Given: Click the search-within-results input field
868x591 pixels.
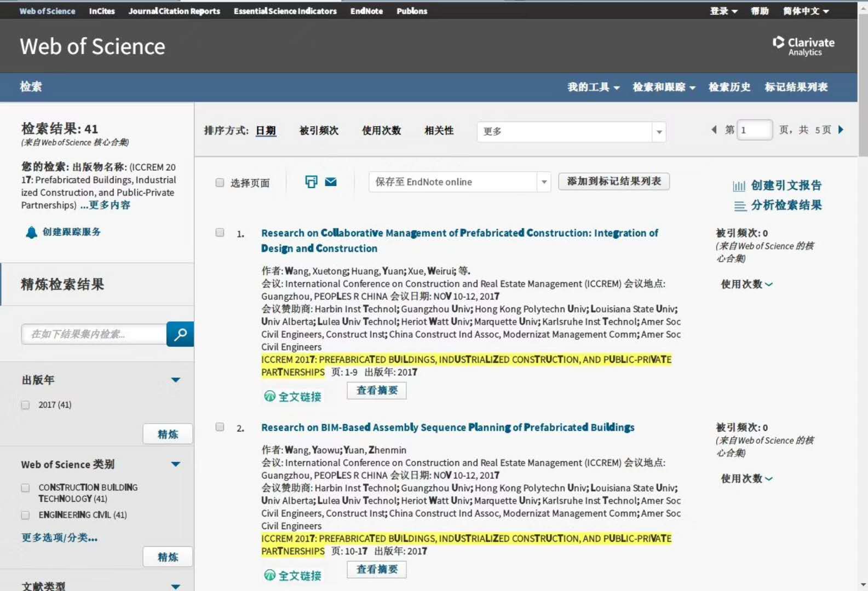Looking at the screenshot, I should pos(94,334).
